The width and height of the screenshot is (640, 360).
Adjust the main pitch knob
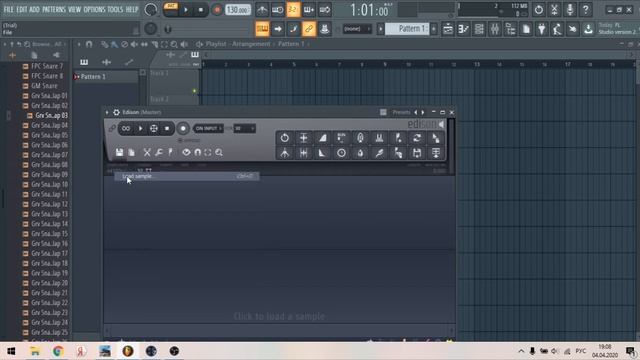(150, 29)
